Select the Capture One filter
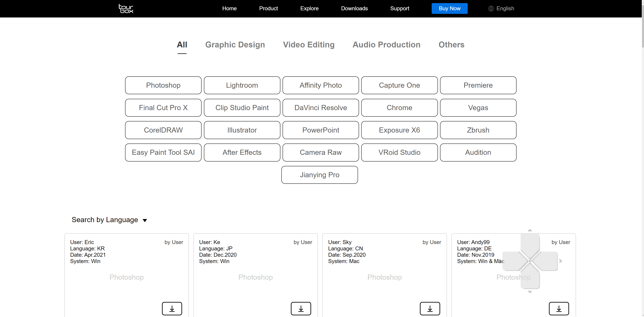The width and height of the screenshot is (644, 317). (x=399, y=85)
